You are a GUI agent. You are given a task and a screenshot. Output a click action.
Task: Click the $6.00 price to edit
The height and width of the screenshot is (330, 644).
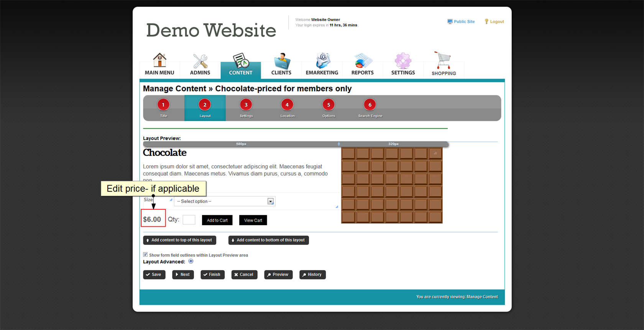tap(152, 219)
